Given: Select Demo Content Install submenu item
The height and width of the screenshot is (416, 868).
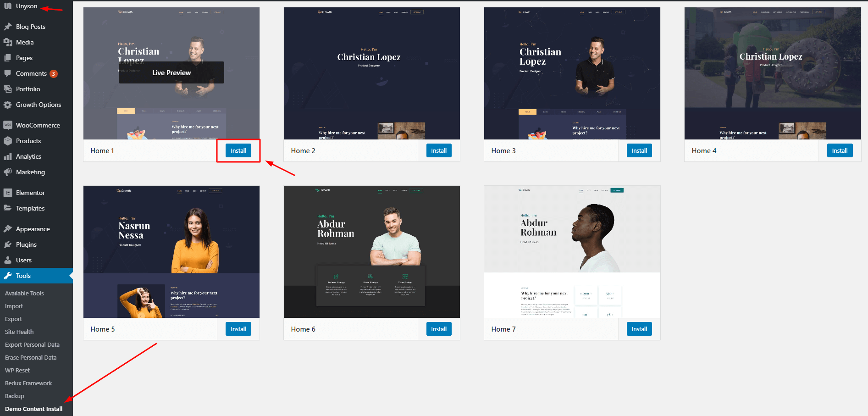Looking at the screenshot, I should click(x=33, y=409).
